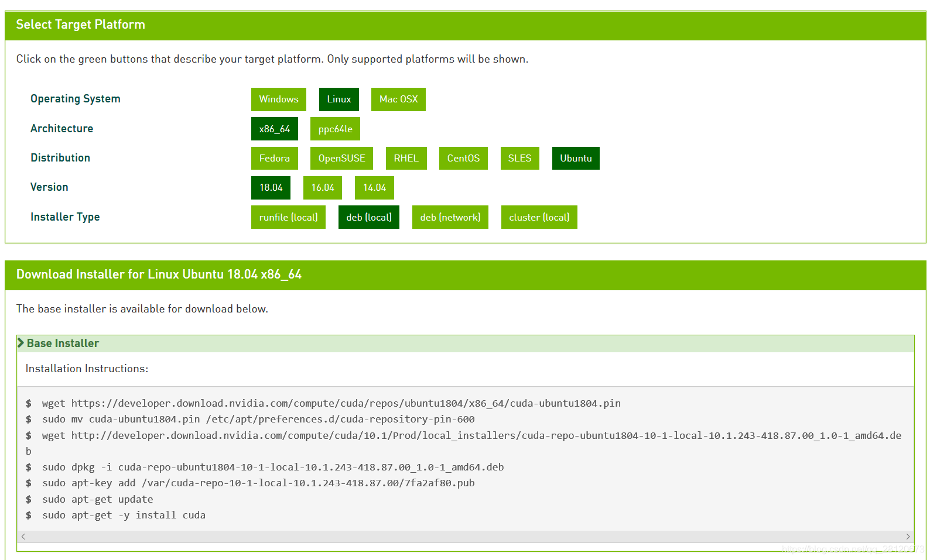Click the sudo dpkg -i command line

(x=273, y=467)
